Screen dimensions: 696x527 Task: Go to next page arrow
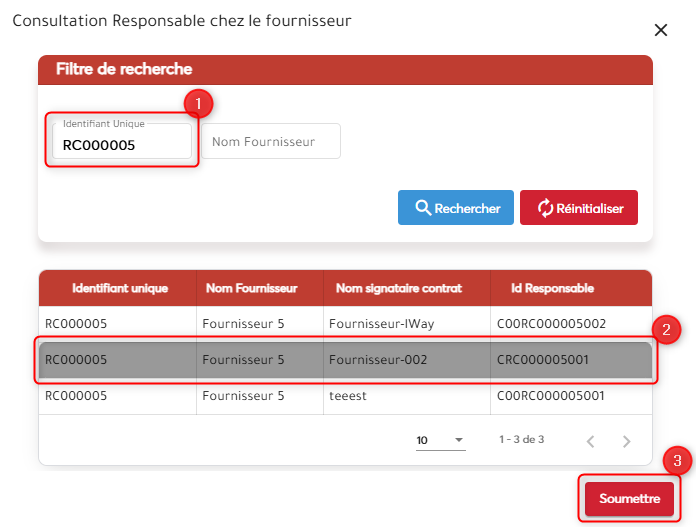(626, 440)
